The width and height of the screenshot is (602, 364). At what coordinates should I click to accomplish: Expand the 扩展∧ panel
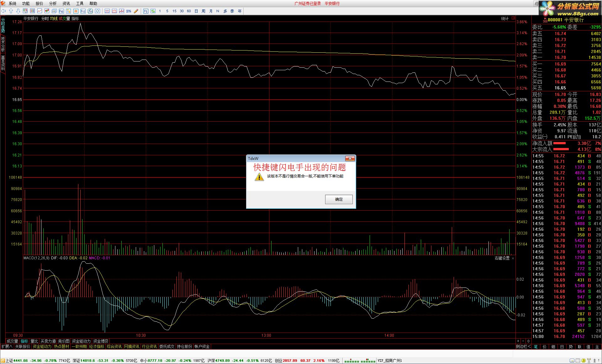[7, 347]
